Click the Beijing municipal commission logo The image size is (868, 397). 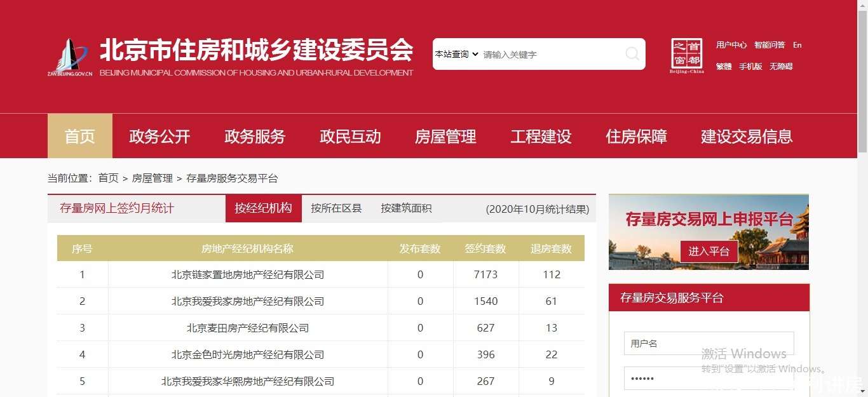(x=70, y=57)
